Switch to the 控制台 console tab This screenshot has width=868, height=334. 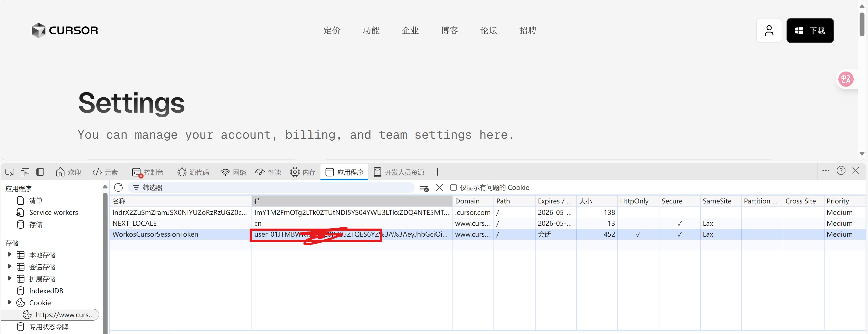(x=148, y=172)
